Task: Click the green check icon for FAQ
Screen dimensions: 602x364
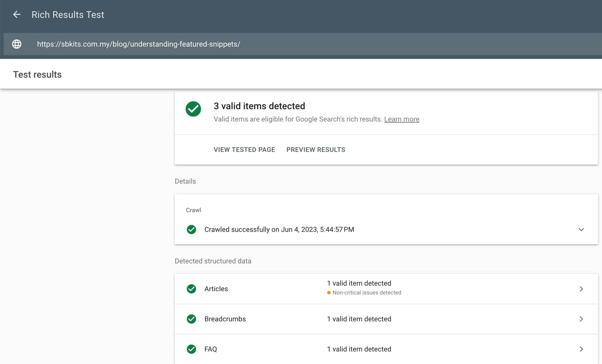Action: (191, 349)
